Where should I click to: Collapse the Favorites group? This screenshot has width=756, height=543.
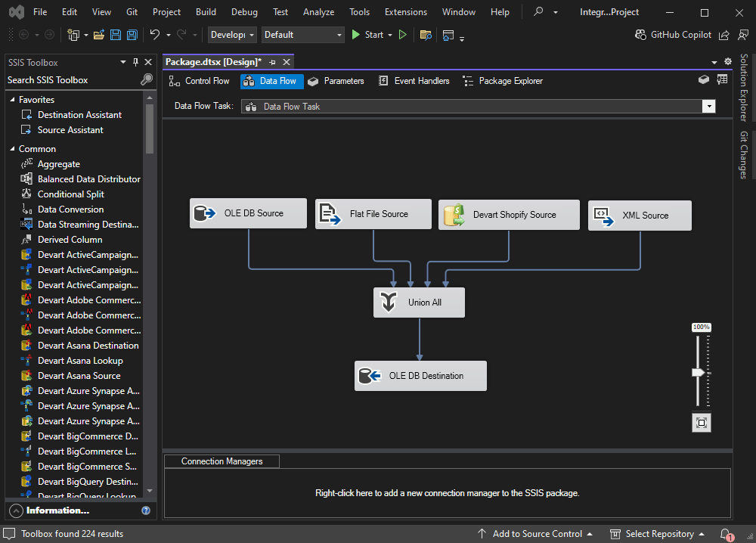(13, 99)
